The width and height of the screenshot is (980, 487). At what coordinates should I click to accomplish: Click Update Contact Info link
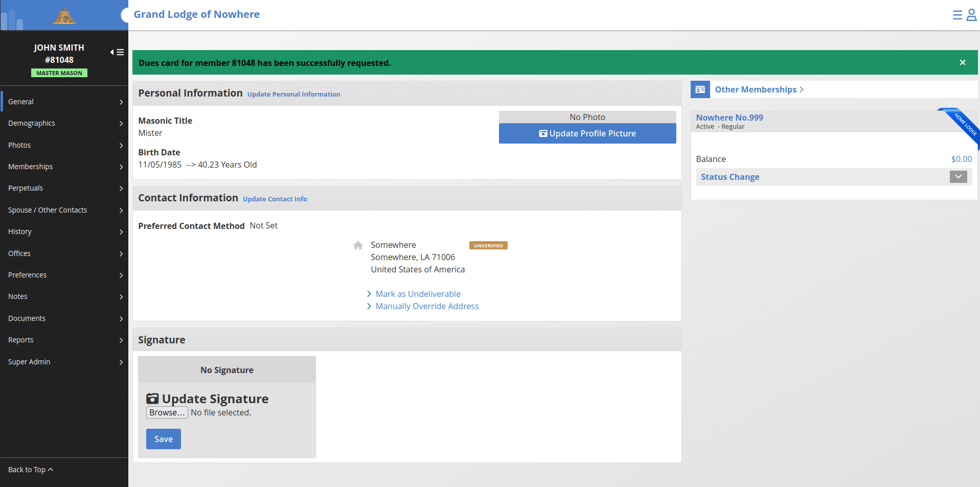(275, 199)
